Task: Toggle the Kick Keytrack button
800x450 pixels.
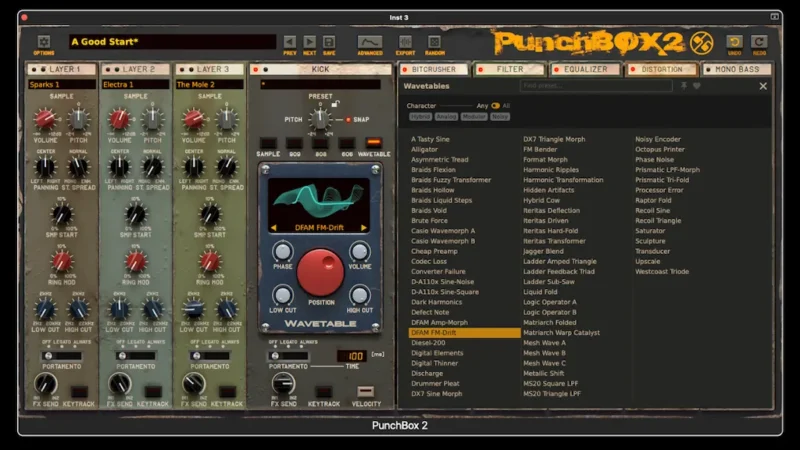Action: (323, 392)
